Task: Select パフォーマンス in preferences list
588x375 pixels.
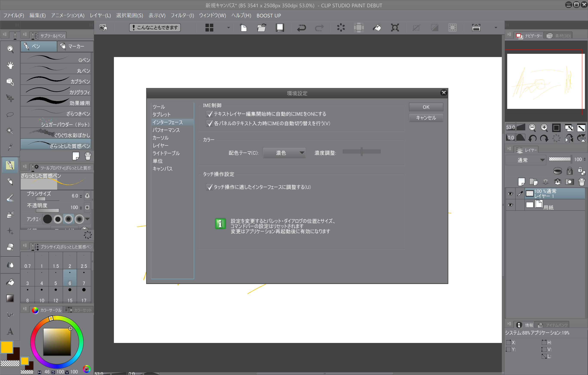Action: tap(166, 130)
